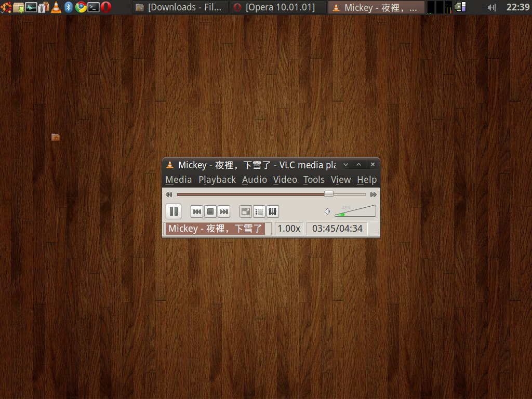Image resolution: width=532 pixels, height=399 pixels.
Task: Open the archive manager launcher with clipboard
Action: click(44, 7)
